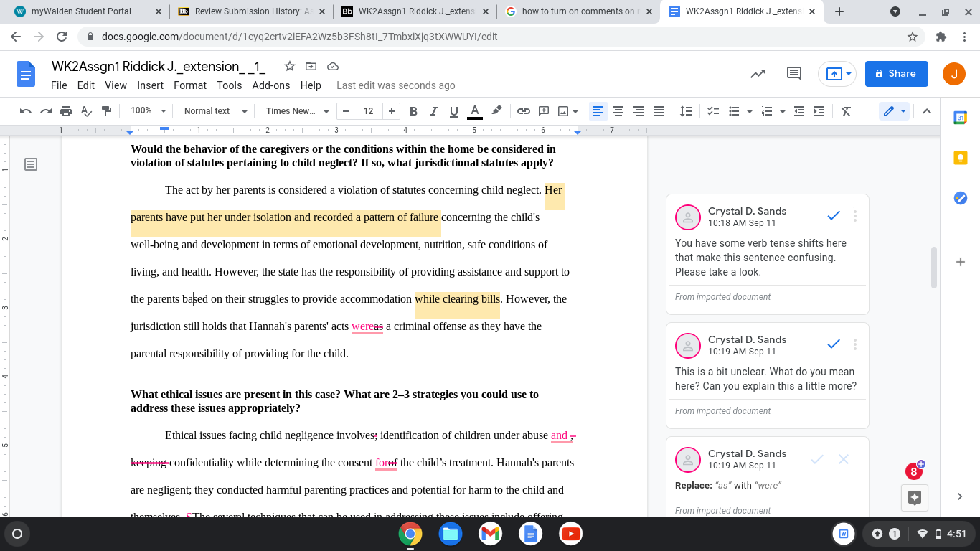Image resolution: width=980 pixels, height=551 pixels.
Task: Toggle italic formatting
Action: tap(433, 111)
